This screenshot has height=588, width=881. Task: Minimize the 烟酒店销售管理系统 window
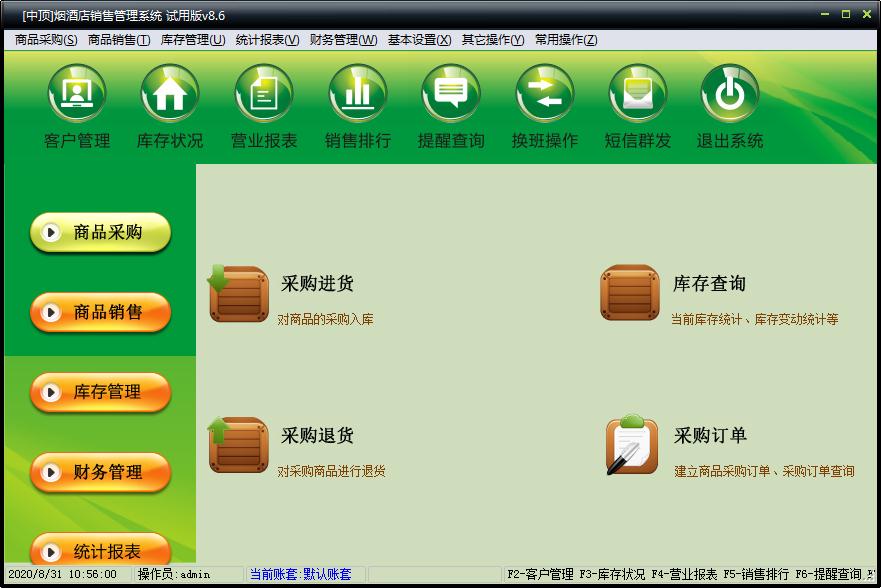[x=825, y=15]
